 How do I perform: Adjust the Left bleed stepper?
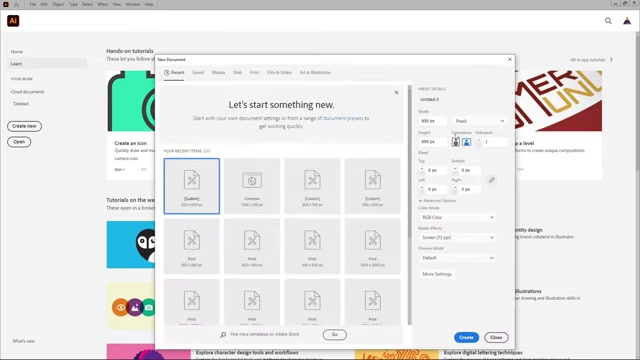point(422,189)
